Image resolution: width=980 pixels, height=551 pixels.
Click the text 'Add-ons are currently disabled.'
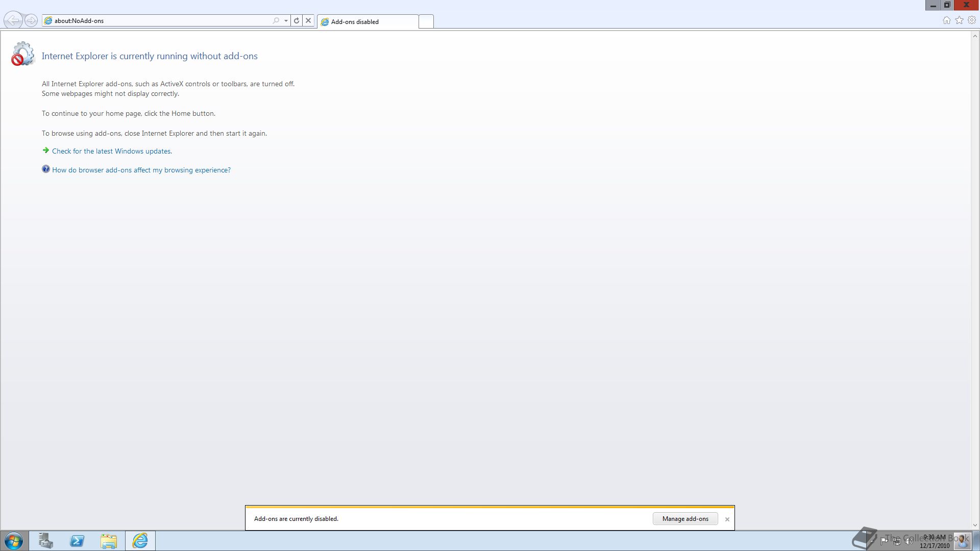click(x=296, y=519)
